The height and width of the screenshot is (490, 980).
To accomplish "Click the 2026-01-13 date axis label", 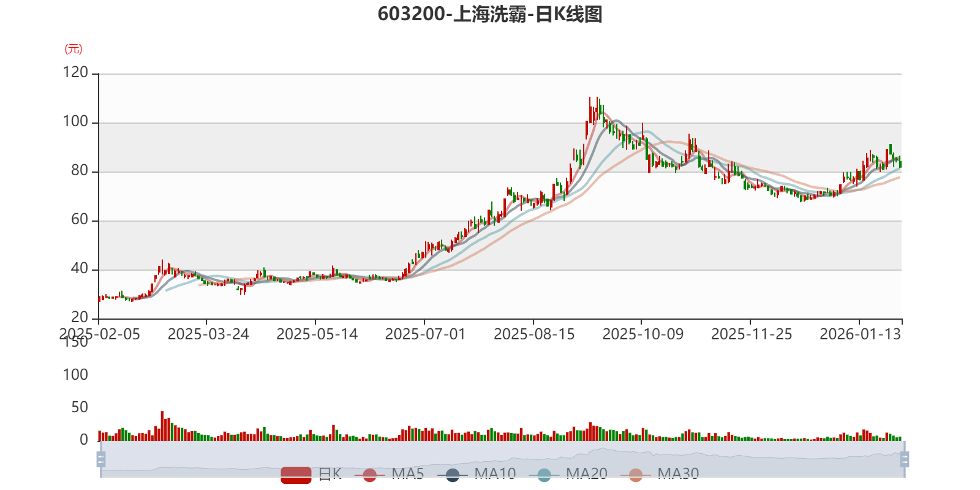I will pos(861,334).
